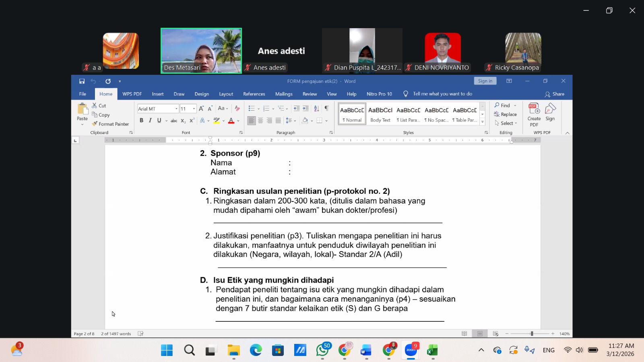
Task: Click the Sign pen icon in WPS PDF
Action: point(550,112)
